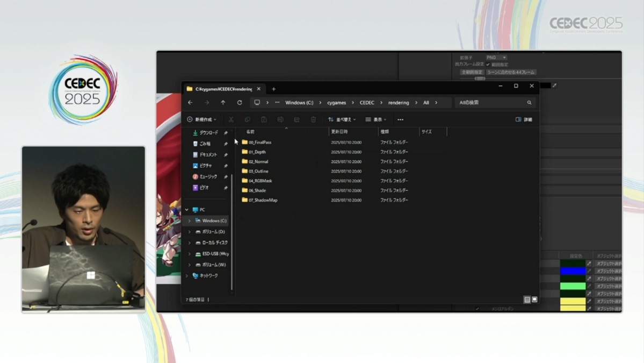Expand the ボリューム (D:) tree node
The height and width of the screenshot is (363, 644).
pos(190,232)
